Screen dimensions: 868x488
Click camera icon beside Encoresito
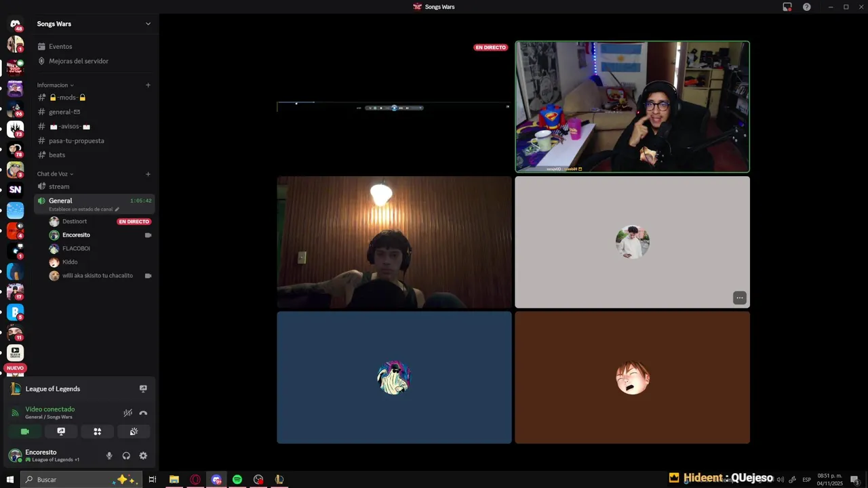point(148,235)
